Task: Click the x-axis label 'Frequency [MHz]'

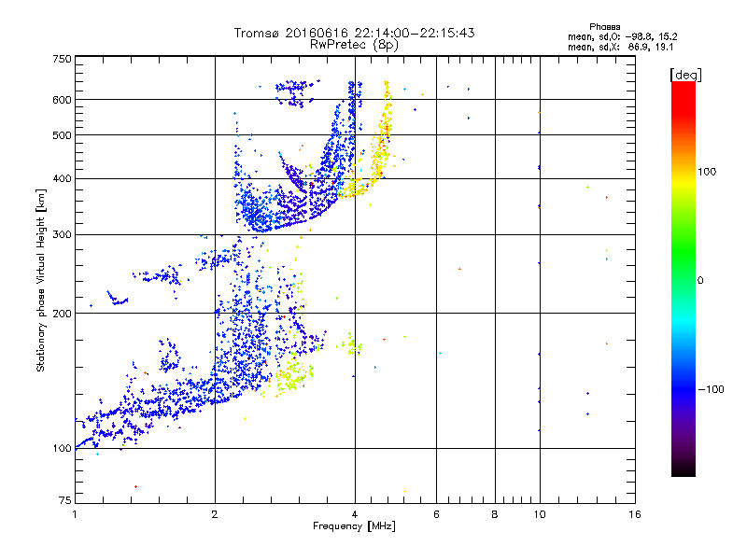Action: coord(354,526)
